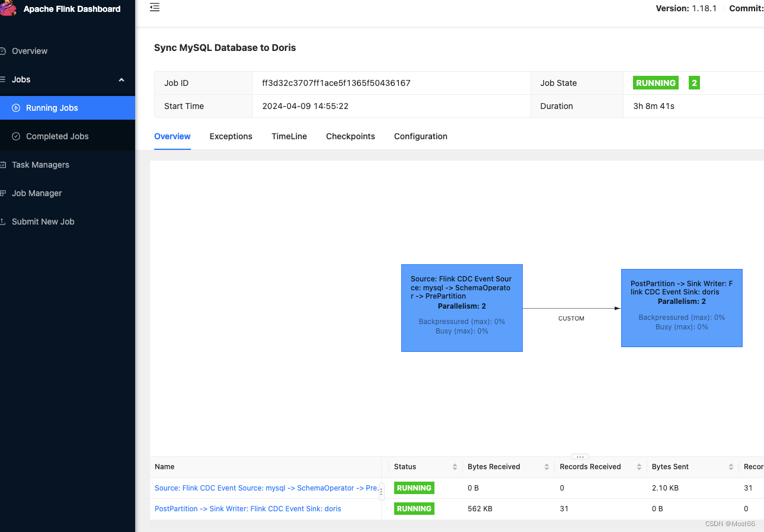The height and width of the screenshot is (532, 764).
Task: Open the Overview item in the sidebar
Action: click(68, 51)
